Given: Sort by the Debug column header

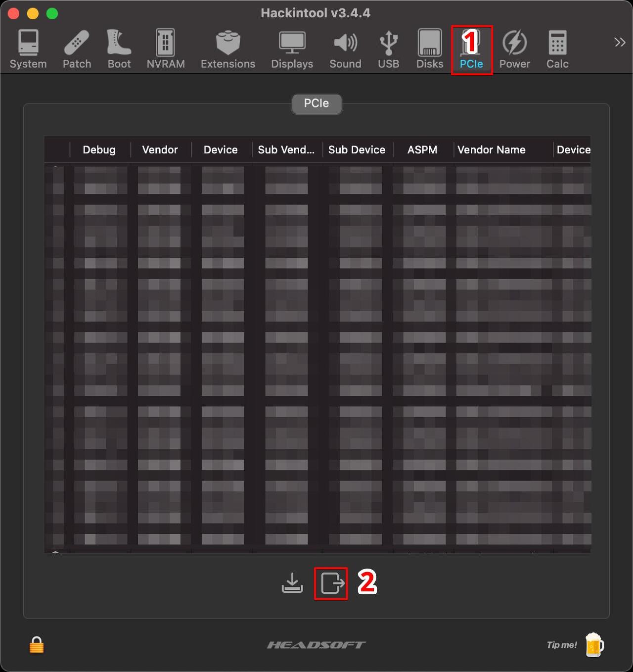Looking at the screenshot, I should 99,149.
